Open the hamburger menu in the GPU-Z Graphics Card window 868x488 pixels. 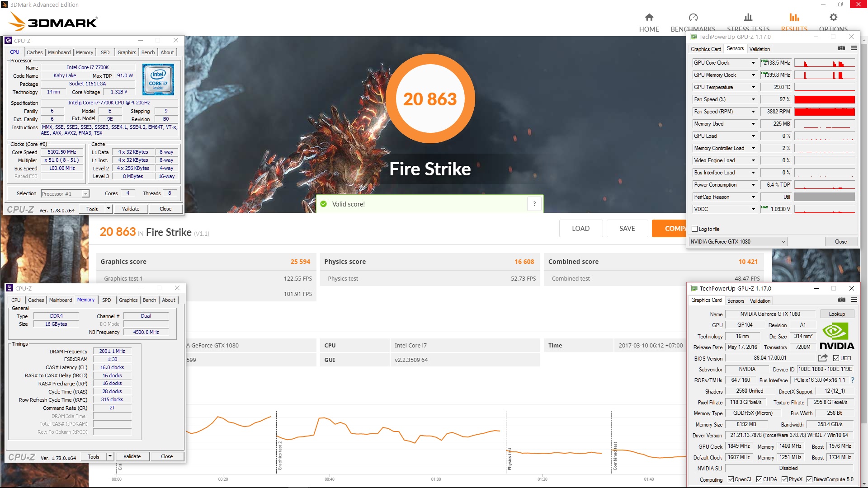pyautogui.click(x=854, y=300)
